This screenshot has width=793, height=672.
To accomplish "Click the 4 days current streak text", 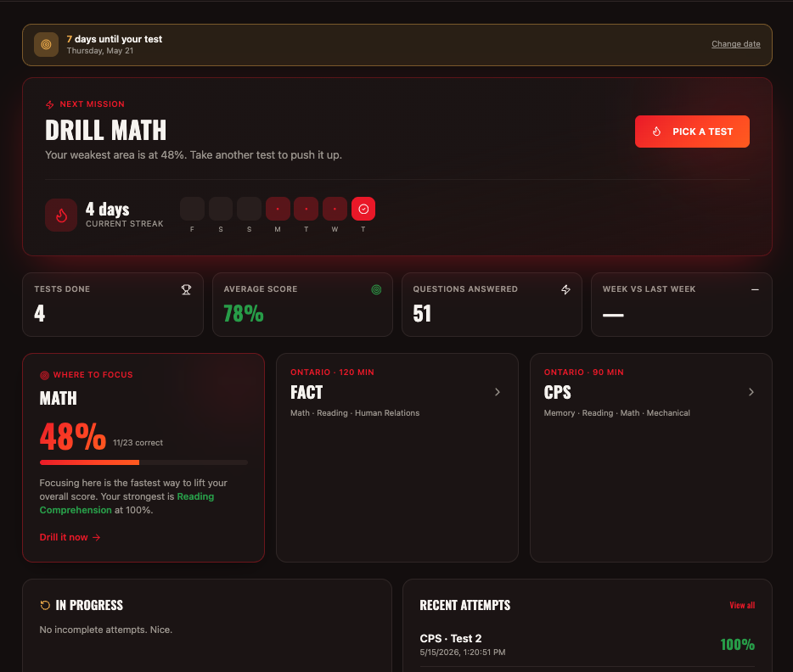I will (x=125, y=216).
